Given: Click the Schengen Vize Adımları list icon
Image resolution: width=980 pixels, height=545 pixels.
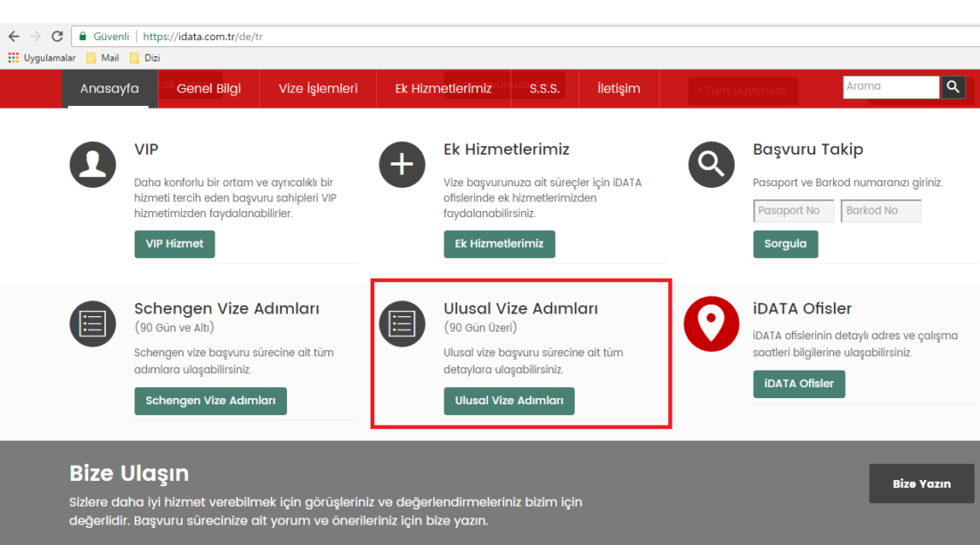Looking at the screenshot, I should click(x=93, y=323).
